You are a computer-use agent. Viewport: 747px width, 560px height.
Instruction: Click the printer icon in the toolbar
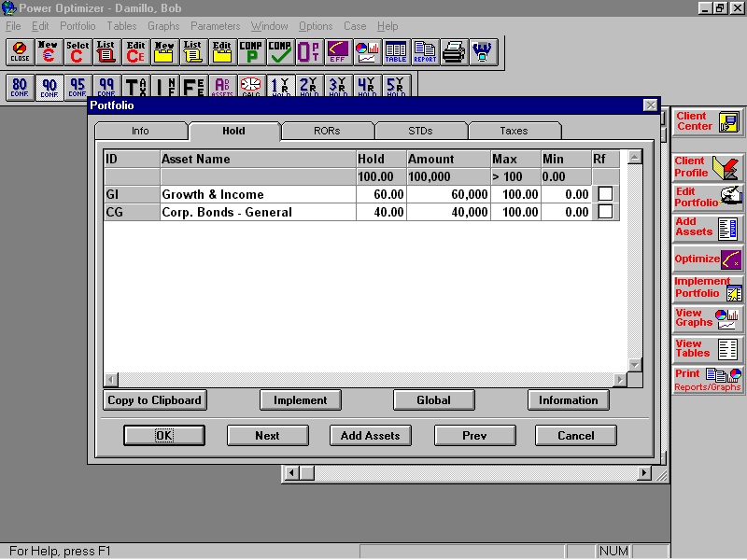454,53
